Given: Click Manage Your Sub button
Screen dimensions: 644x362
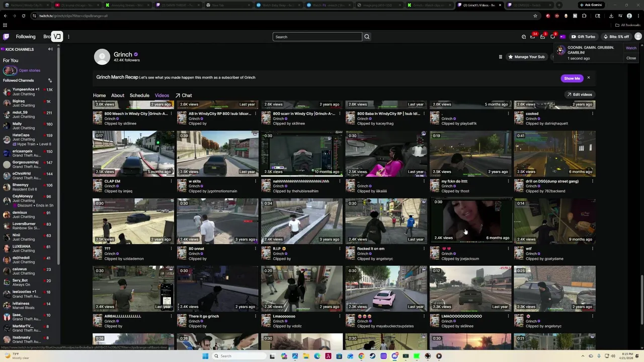Looking at the screenshot, I should click(x=526, y=57).
